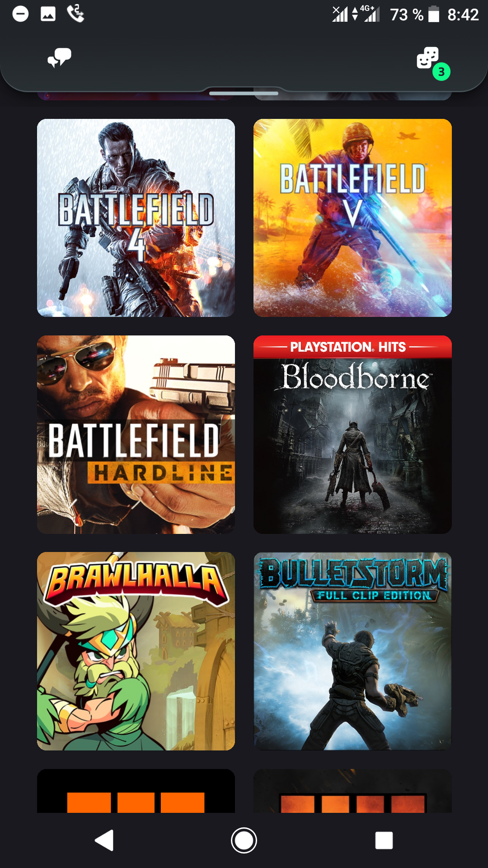Open the Battlefield V game cover
Viewport: 488px width, 868px height.
click(352, 218)
